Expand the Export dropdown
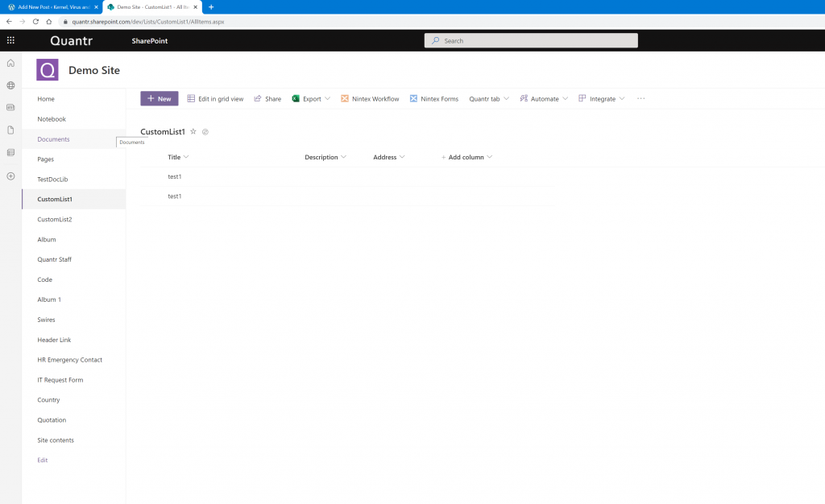 click(x=311, y=99)
